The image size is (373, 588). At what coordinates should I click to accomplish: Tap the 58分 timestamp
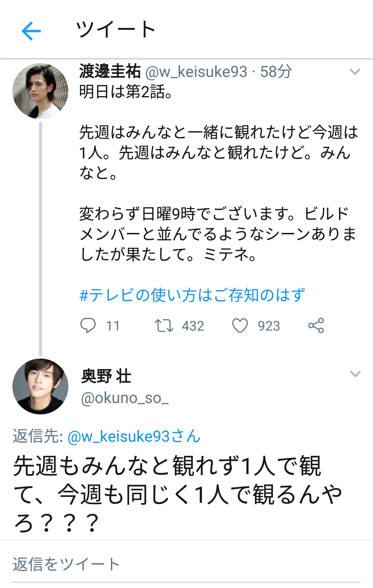click(x=276, y=72)
